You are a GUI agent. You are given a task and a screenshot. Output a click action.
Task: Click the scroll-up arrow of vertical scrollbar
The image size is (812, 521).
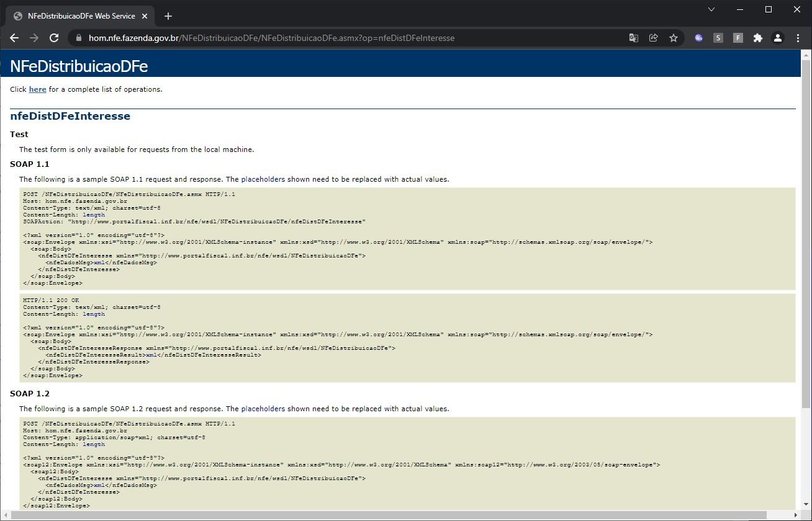806,55
